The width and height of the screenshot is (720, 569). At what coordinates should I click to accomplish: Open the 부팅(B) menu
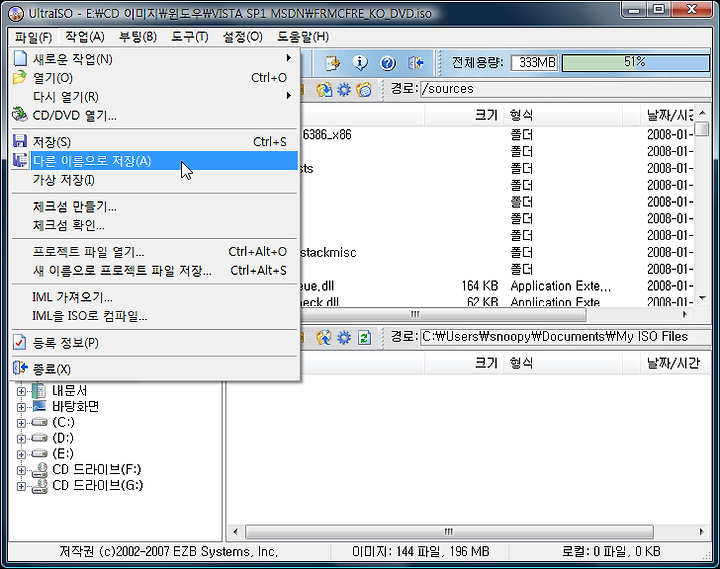[138, 37]
